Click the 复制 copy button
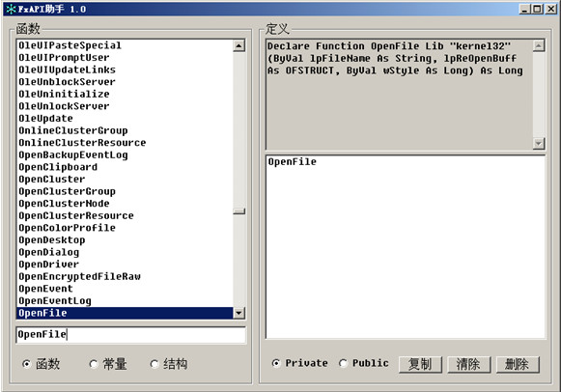This screenshot has height=392, width=561. [x=420, y=364]
